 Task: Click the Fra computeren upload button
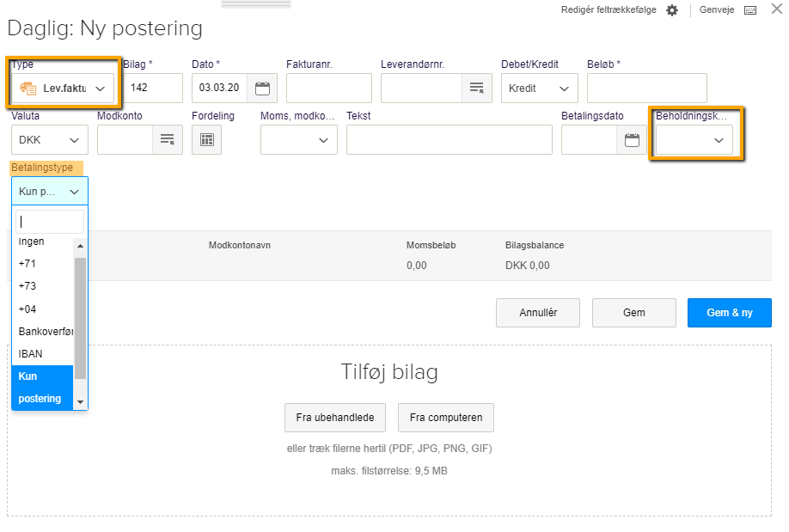(445, 418)
